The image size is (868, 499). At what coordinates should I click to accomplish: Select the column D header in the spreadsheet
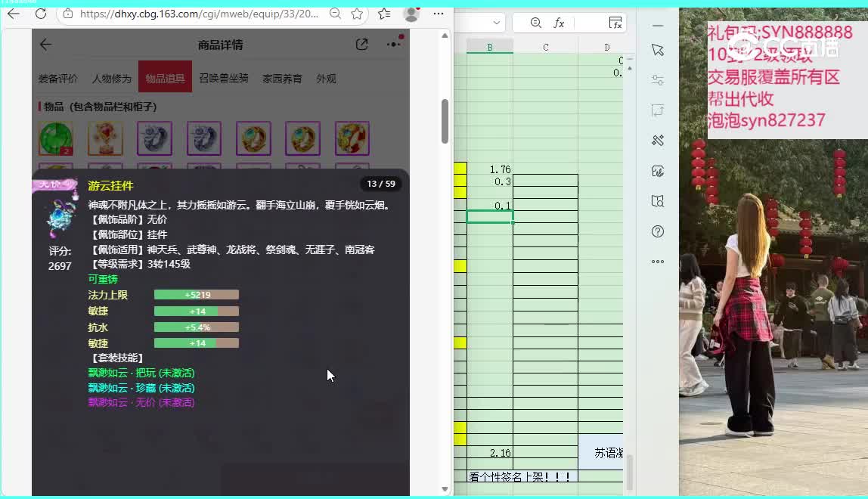pyautogui.click(x=606, y=48)
